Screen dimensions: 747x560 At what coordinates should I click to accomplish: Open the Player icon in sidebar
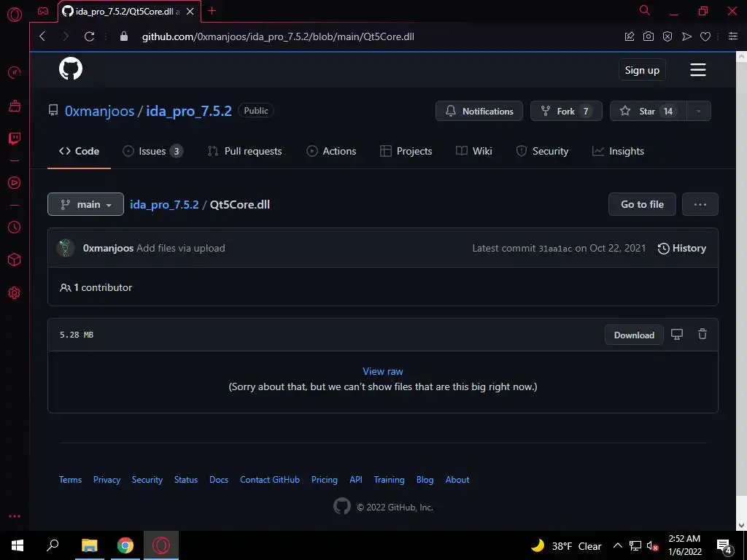pos(15,183)
